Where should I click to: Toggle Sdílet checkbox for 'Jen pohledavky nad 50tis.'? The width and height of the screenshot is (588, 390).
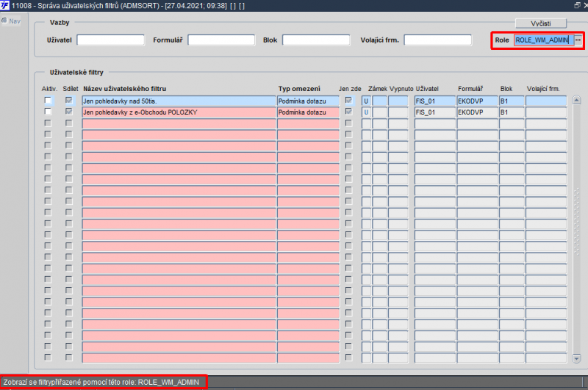(x=68, y=101)
